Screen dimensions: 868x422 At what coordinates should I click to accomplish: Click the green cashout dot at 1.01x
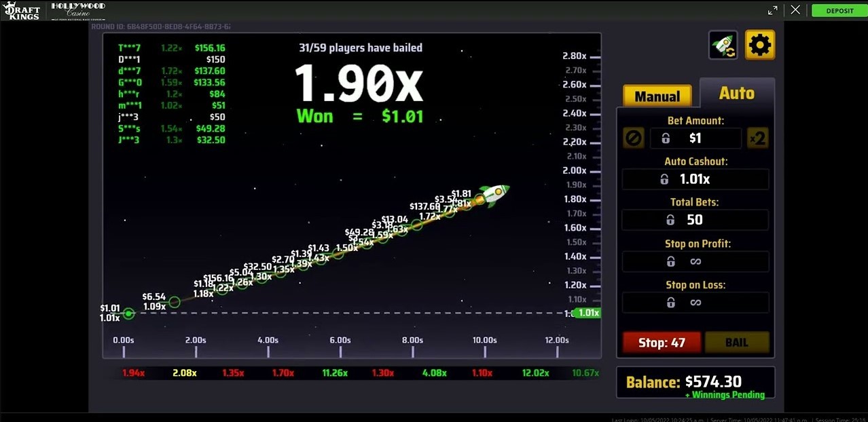tap(129, 313)
